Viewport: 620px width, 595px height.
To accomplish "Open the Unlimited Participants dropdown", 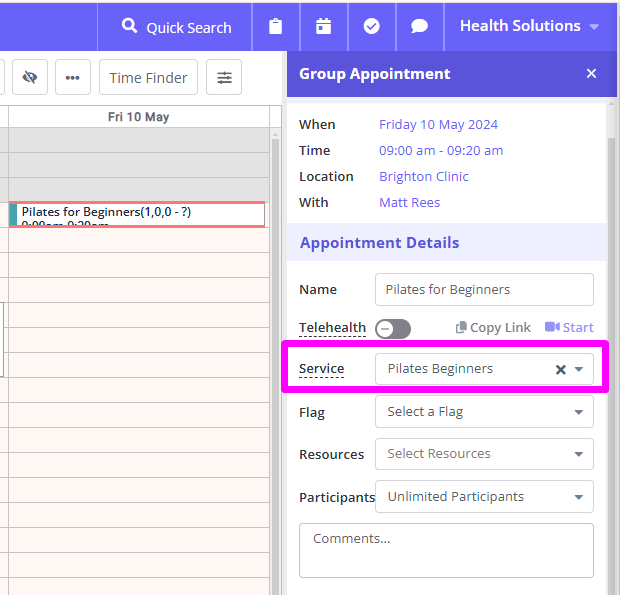I will 484,497.
